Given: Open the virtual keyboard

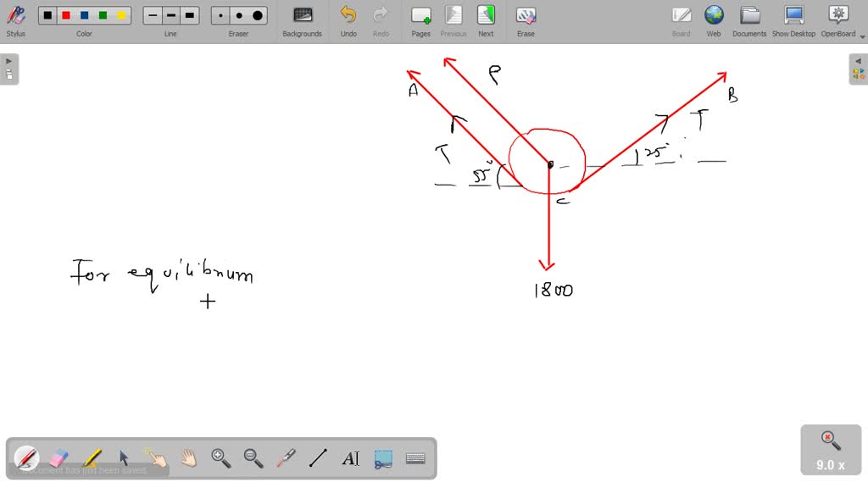Looking at the screenshot, I should pyautogui.click(x=415, y=458).
